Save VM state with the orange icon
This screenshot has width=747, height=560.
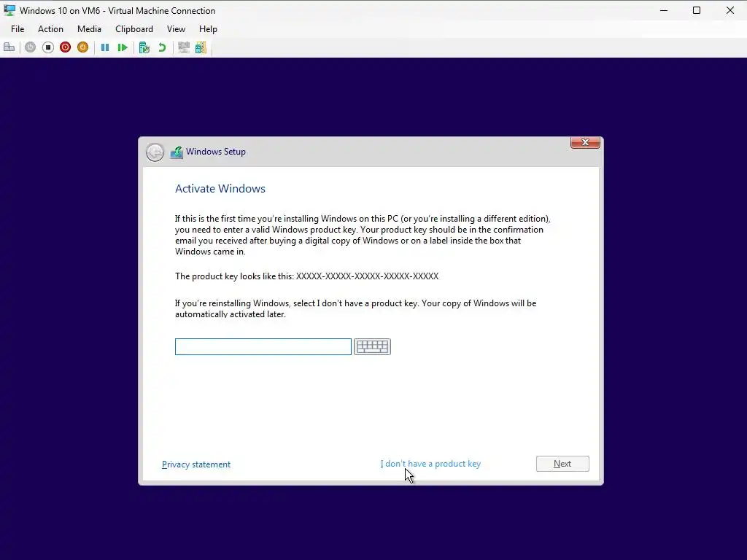[83, 47]
